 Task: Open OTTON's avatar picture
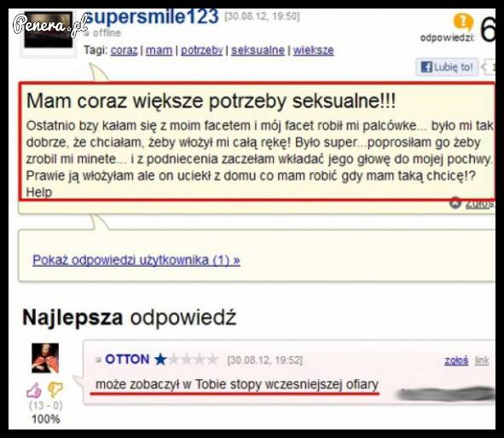pyautogui.click(x=45, y=358)
